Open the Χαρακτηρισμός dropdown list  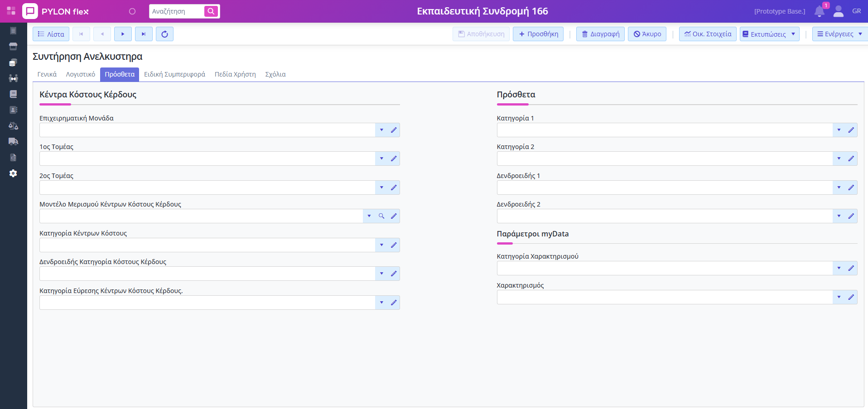(839, 297)
